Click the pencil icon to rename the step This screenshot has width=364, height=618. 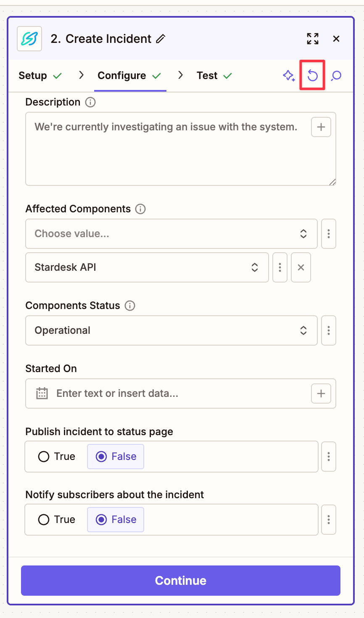pos(161,38)
